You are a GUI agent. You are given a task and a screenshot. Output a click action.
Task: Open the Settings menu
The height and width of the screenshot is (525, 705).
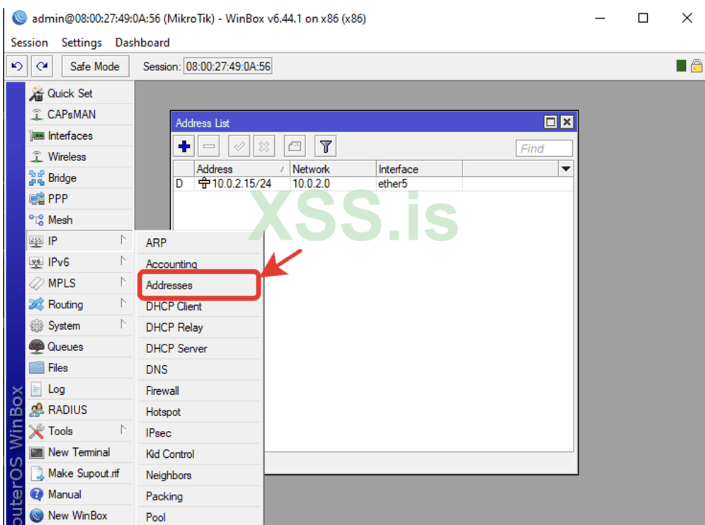click(x=81, y=43)
